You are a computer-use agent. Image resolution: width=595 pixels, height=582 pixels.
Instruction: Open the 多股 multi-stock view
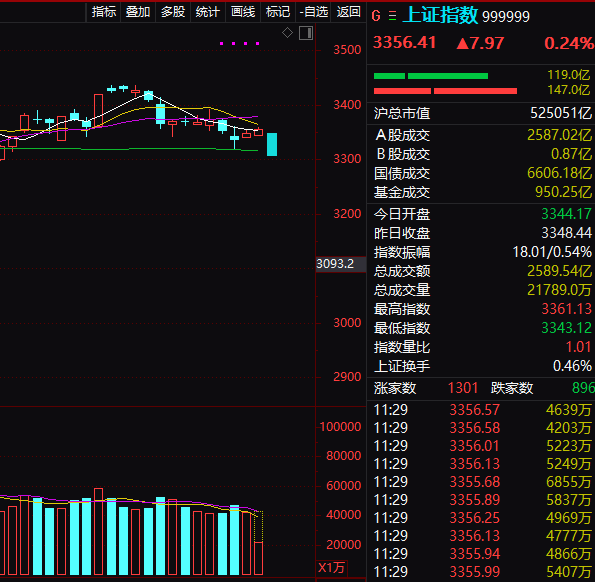[173, 12]
